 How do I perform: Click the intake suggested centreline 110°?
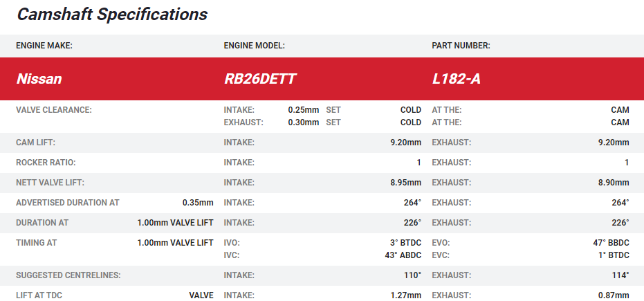412,275
